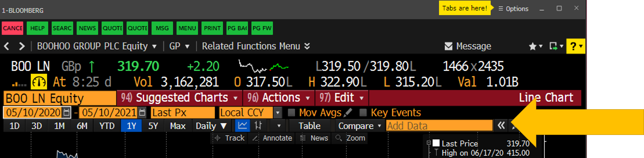Open the end date calendar picker
This screenshot has height=158, width=644.
click(x=142, y=113)
